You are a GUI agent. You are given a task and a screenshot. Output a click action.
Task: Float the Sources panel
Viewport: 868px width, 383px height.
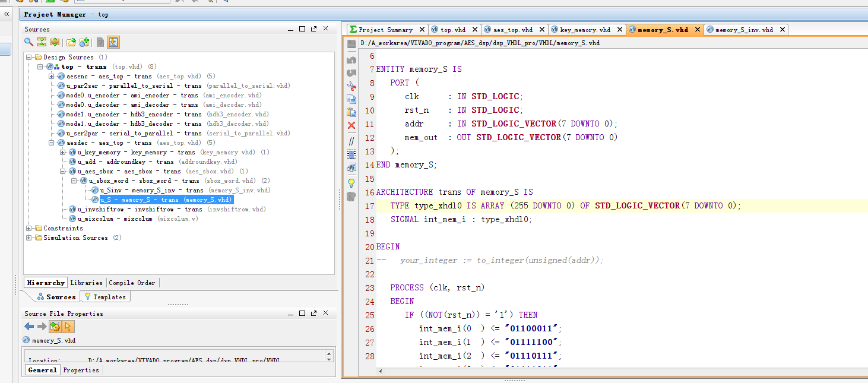point(313,29)
